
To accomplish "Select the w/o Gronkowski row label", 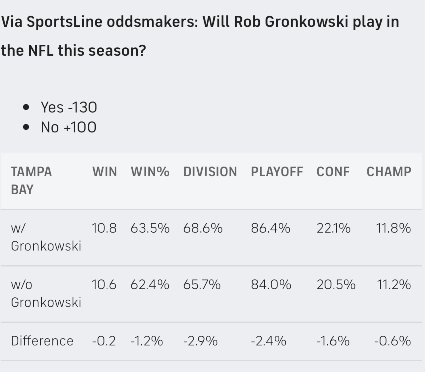I will 46,293.
